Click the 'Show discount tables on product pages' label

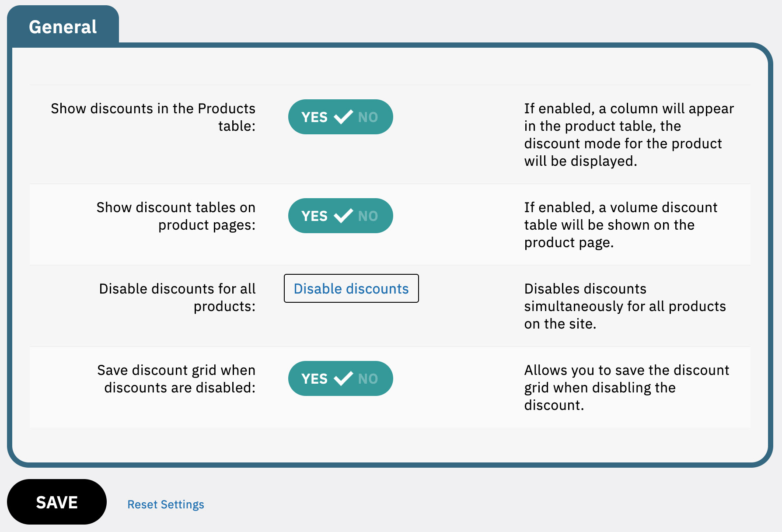tap(176, 216)
